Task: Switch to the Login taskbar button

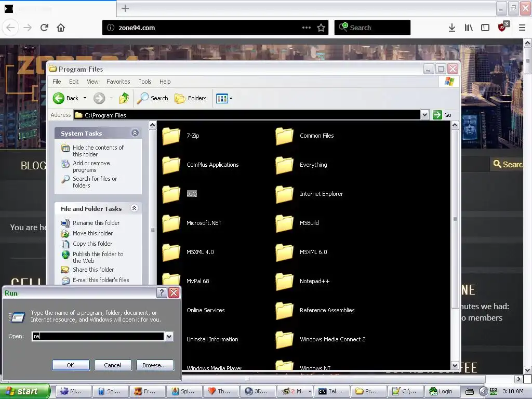Action: pos(442,391)
